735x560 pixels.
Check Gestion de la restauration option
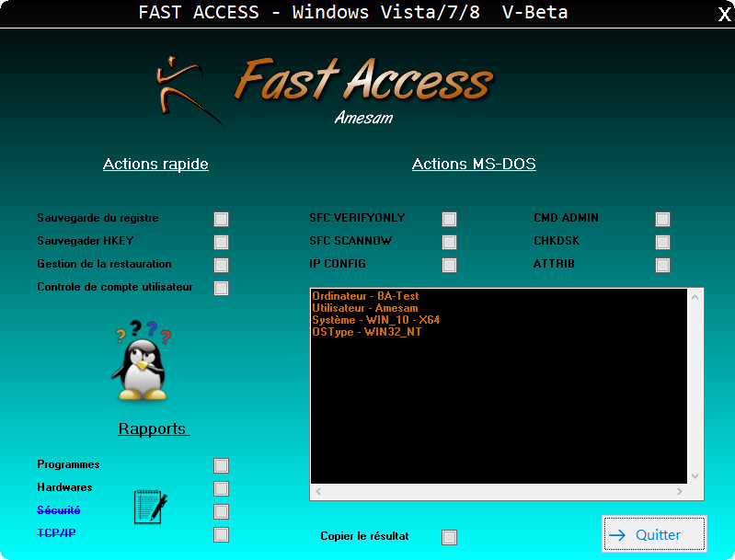221,265
